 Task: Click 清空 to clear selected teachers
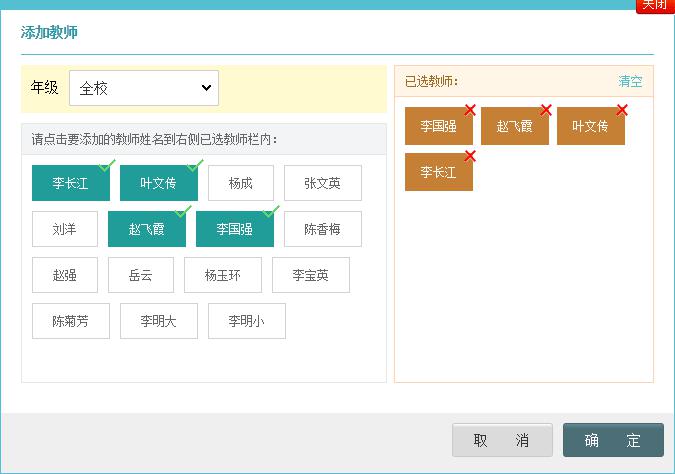tap(630, 81)
